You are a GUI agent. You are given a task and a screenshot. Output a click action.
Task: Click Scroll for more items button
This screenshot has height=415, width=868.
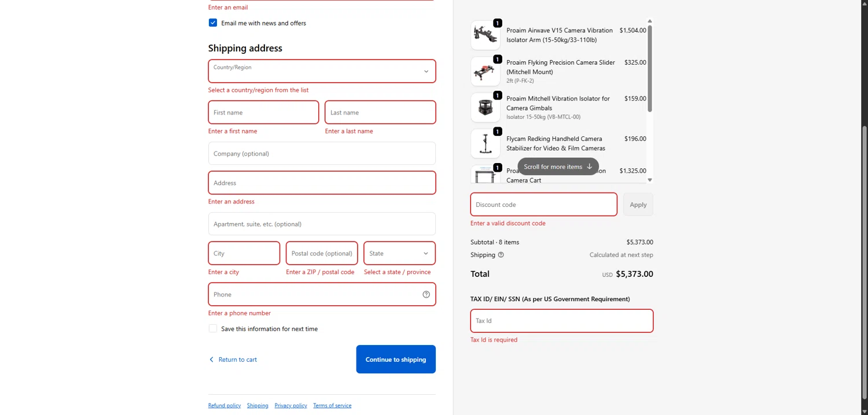click(558, 166)
